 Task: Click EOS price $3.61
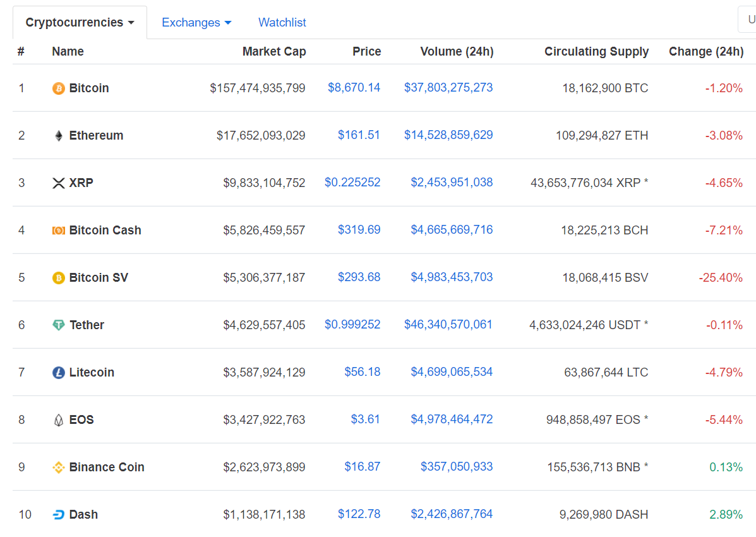coord(366,419)
